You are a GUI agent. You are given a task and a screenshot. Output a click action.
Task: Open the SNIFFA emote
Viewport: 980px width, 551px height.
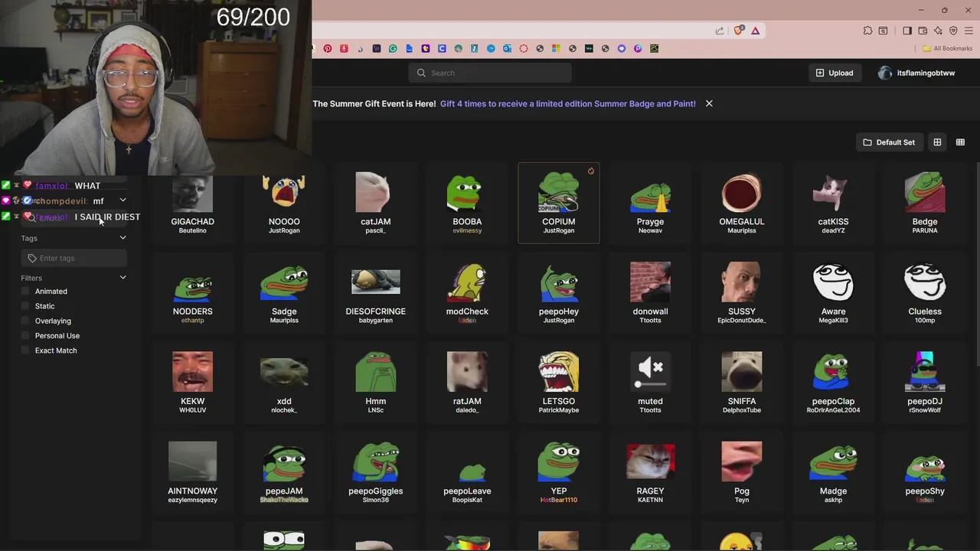pos(742,383)
